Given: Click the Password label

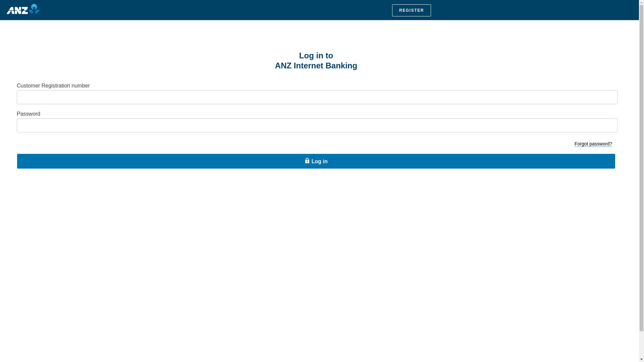Looking at the screenshot, I should 29,114.
